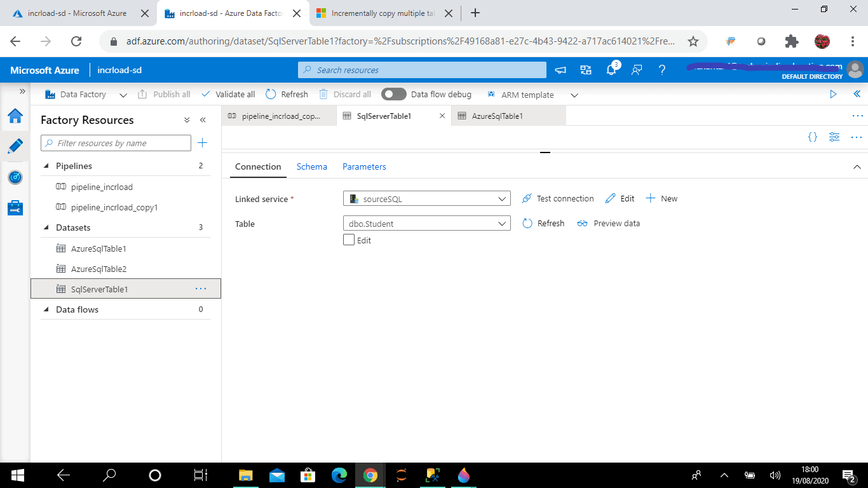868x488 pixels.
Task: Click the Filter resources by name field
Action: coord(116,143)
